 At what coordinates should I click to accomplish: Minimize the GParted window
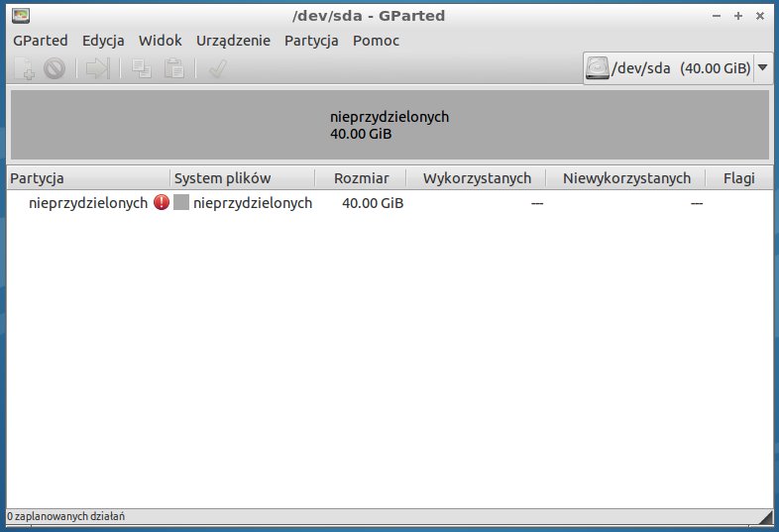tap(716, 16)
